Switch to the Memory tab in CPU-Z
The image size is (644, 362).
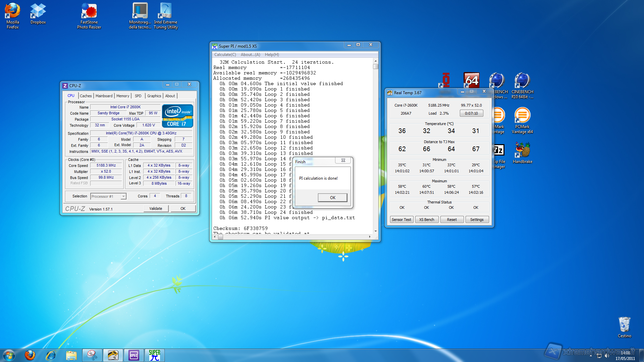122,96
